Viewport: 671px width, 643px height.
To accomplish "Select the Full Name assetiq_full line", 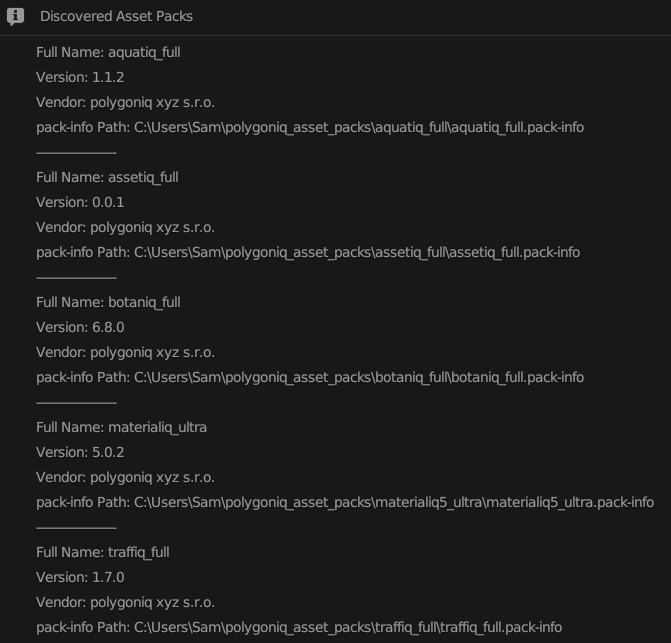I will [107, 177].
